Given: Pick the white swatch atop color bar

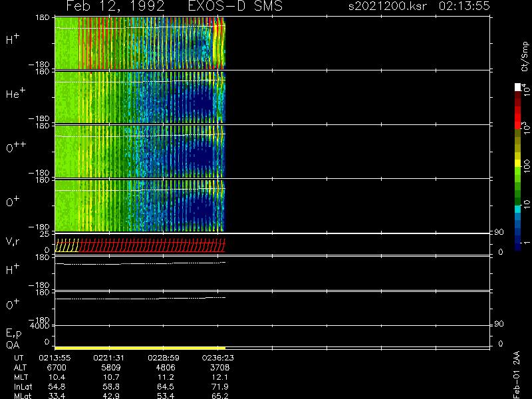Looking at the screenshot, I should pyautogui.click(x=518, y=87).
